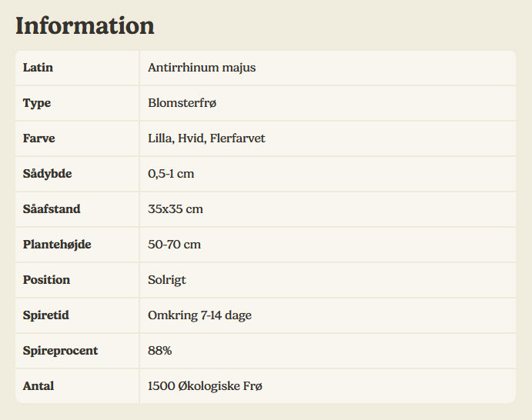
Task: Click the Latin row label
Action: [x=38, y=68]
